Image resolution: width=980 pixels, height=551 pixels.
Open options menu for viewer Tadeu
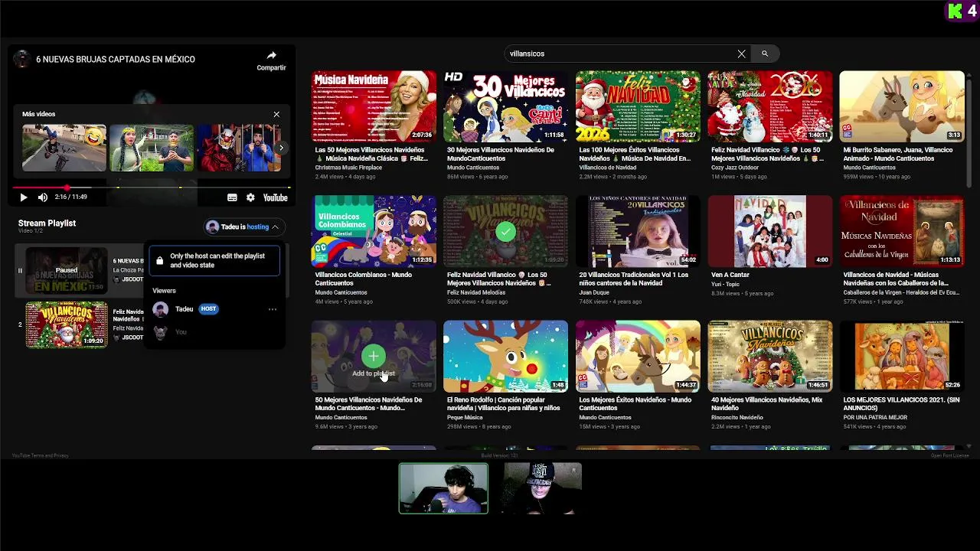pos(273,309)
